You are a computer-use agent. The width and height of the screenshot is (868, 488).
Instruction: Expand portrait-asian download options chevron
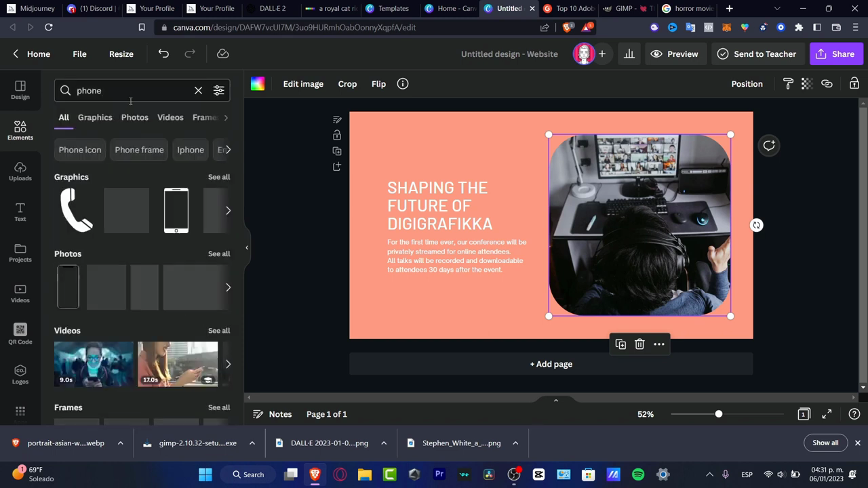[x=120, y=443]
